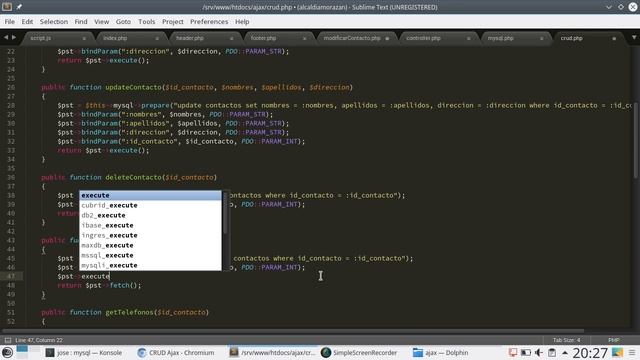This screenshot has height=360, width=640.
Task: Click the virtual desktop pager
Action: (x=28, y=352)
